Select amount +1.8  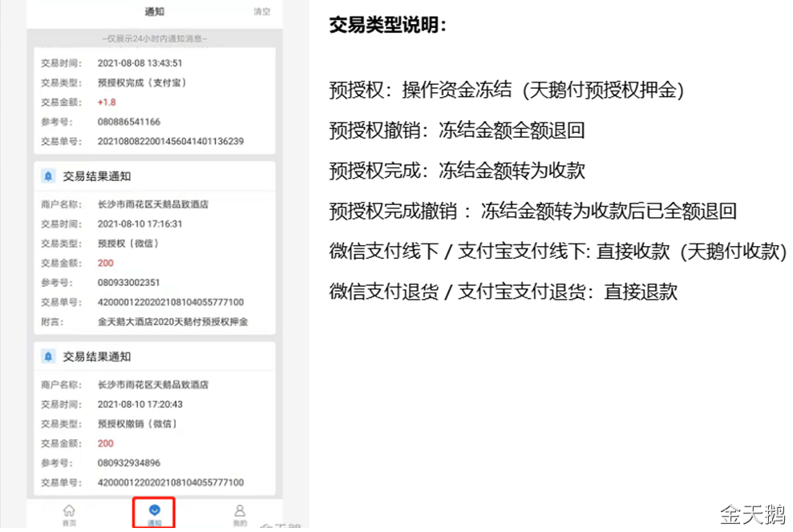coord(107,102)
